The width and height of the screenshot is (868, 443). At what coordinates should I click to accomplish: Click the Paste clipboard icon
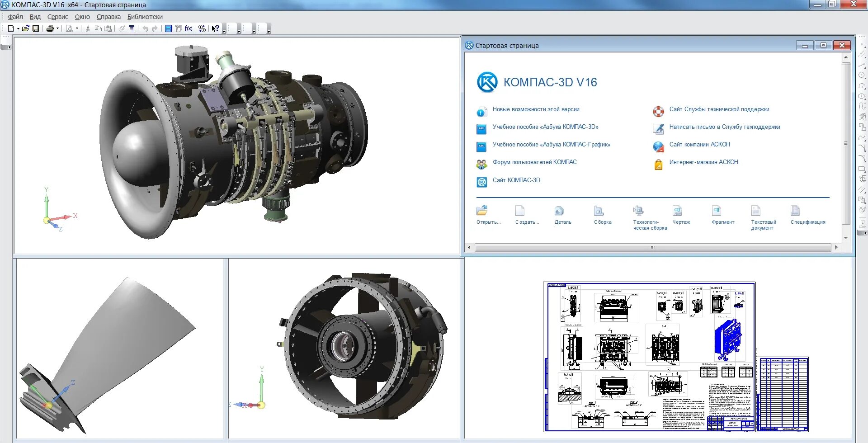pyautogui.click(x=108, y=28)
